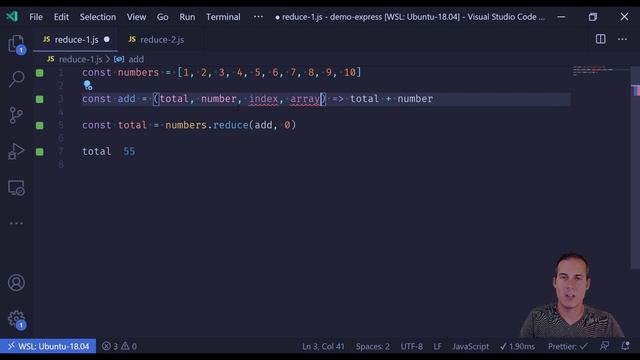Click Ln 3, Col 41 cursor position
Viewport: 640px width, 360px height.
323,347
